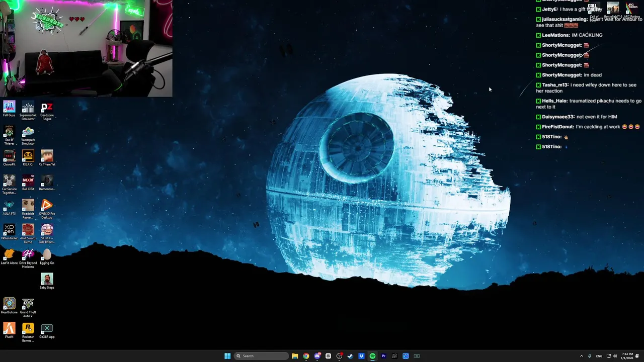Open Google Chrome from the taskbar
This screenshot has height=362, width=644.
(306, 356)
